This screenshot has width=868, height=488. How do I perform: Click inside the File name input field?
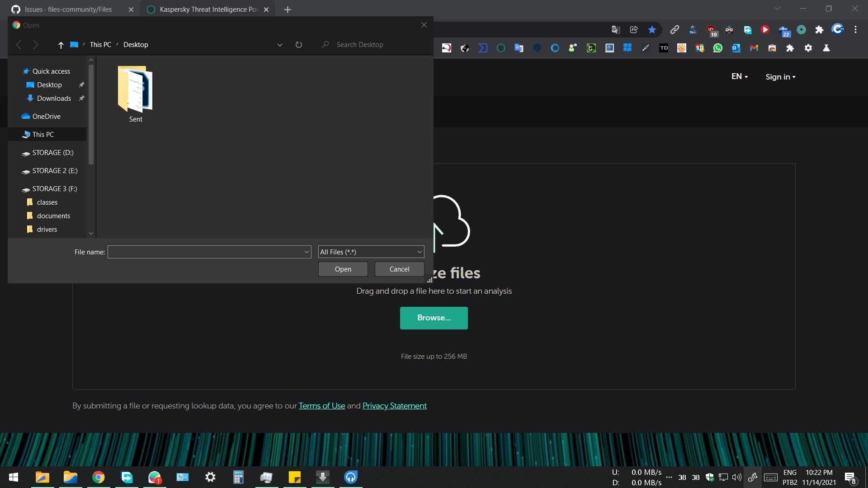click(x=208, y=252)
